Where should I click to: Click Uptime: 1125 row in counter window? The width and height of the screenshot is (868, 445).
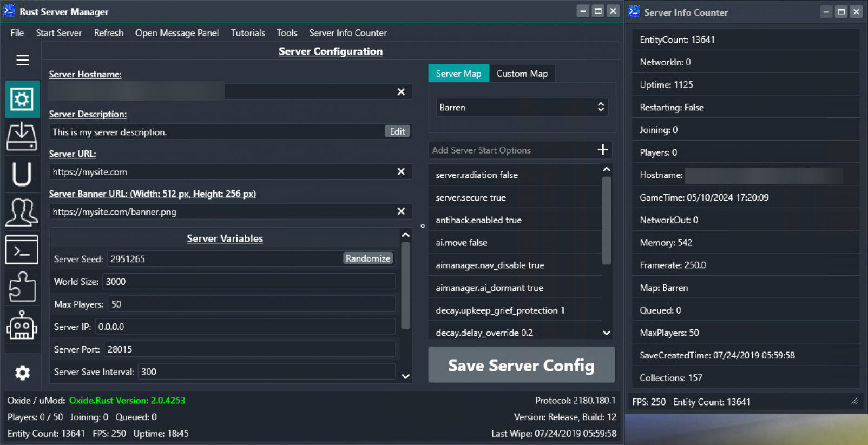746,85
